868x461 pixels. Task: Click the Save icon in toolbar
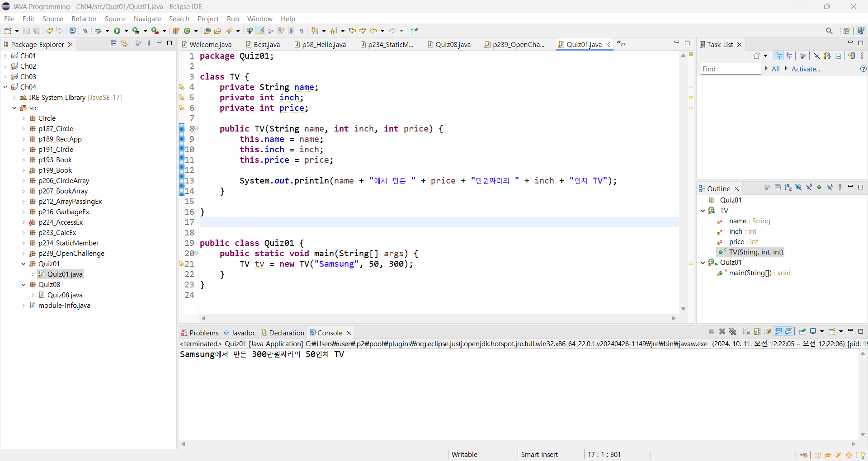pyautogui.click(x=26, y=31)
